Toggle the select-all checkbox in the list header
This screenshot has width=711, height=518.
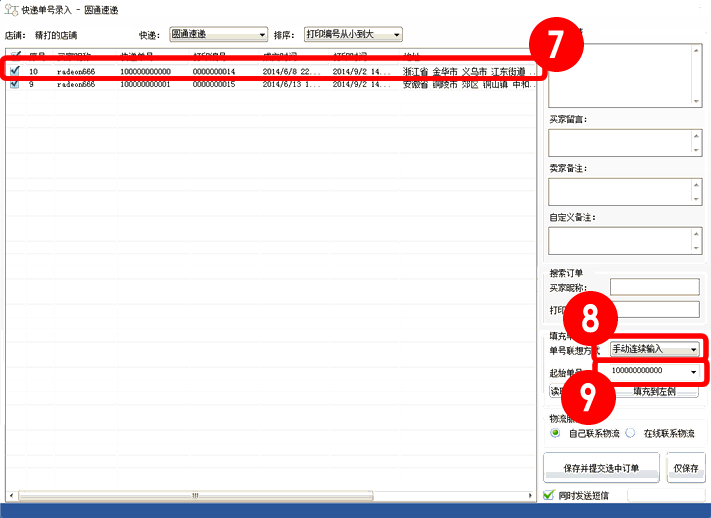pyautogui.click(x=14, y=56)
